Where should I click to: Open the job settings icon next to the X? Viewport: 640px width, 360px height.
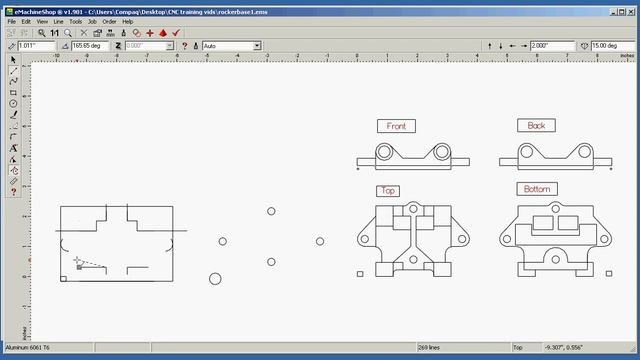[x=97, y=33]
